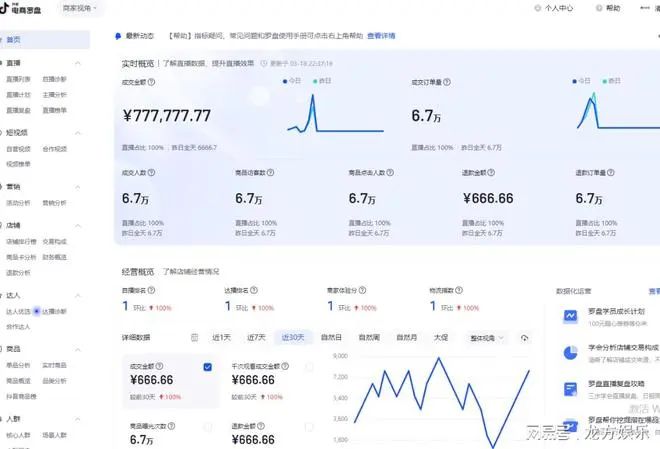Click the 帮助 icon in header

pos(599,8)
